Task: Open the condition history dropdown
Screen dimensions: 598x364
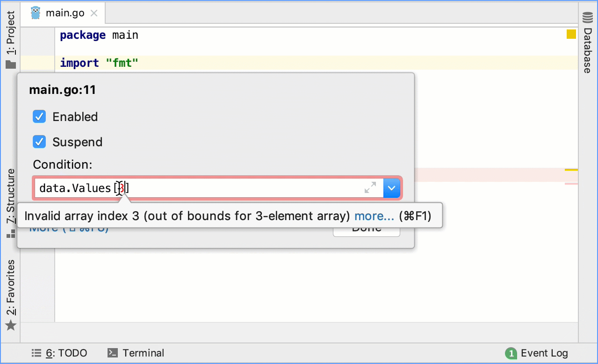Action: click(392, 188)
